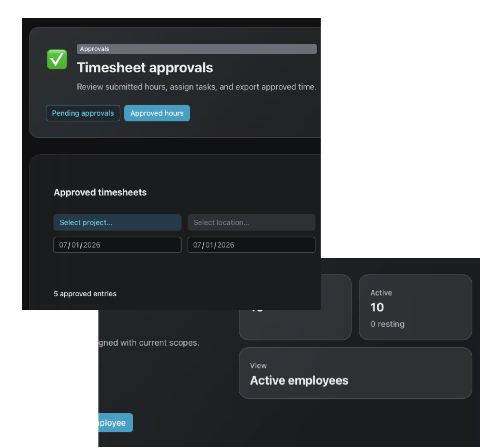Open the View Active employees selector
The image size is (485, 448).
(x=355, y=373)
